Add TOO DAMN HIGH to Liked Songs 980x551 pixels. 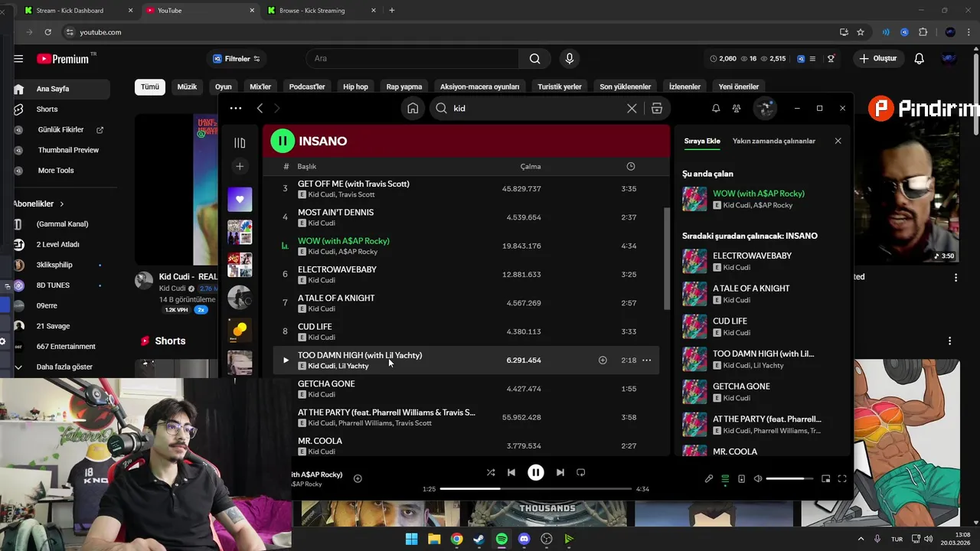[603, 360]
